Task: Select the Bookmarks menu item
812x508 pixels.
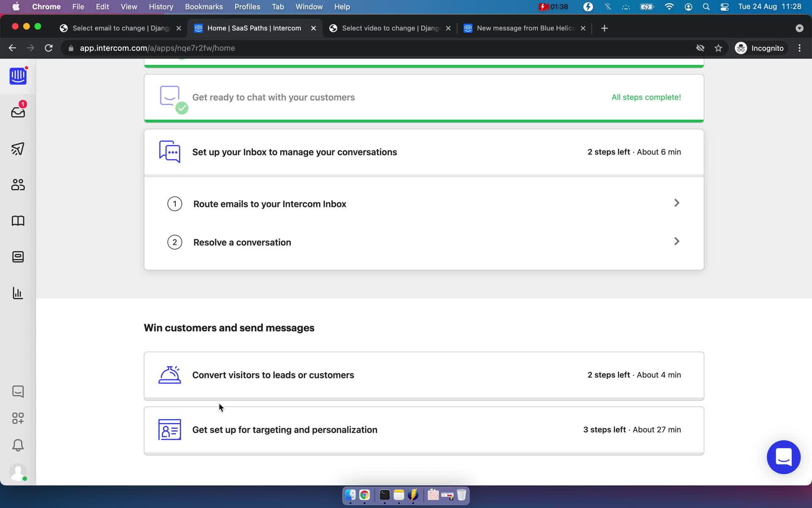Action: point(204,7)
